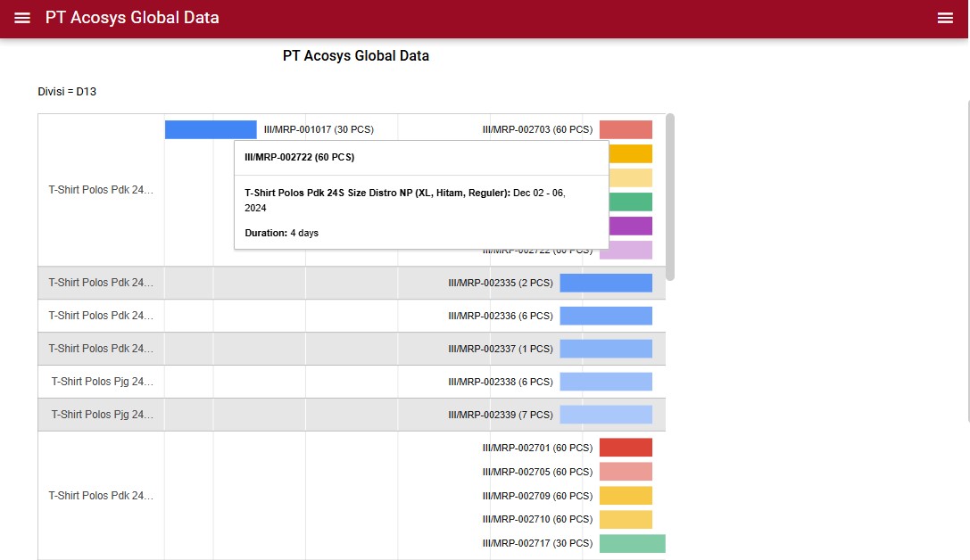Viewport: 970px width, 560px height.
Task: Click the pink bar for III/MRP-002705
Action: tap(626, 472)
